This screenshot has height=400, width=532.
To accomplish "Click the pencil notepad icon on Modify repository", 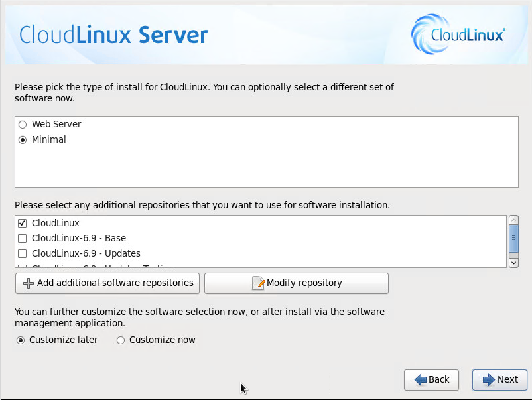I will click(258, 283).
